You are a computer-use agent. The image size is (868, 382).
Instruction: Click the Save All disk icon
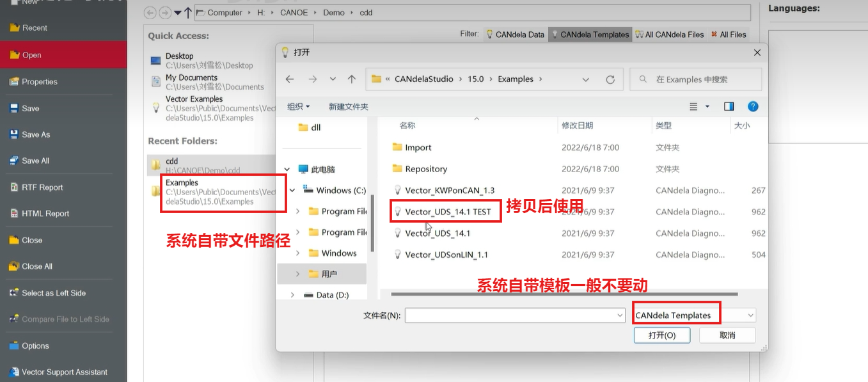tap(14, 161)
